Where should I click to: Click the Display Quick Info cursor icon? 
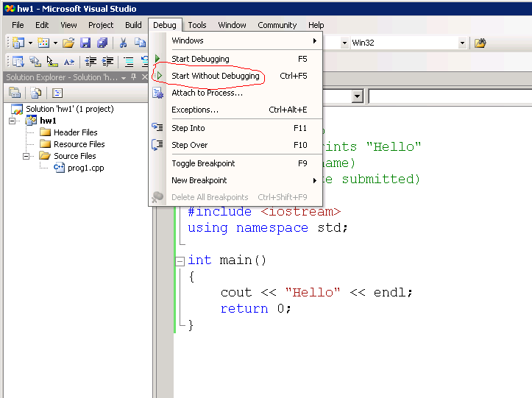pyautogui.click(x=52, y=61)
